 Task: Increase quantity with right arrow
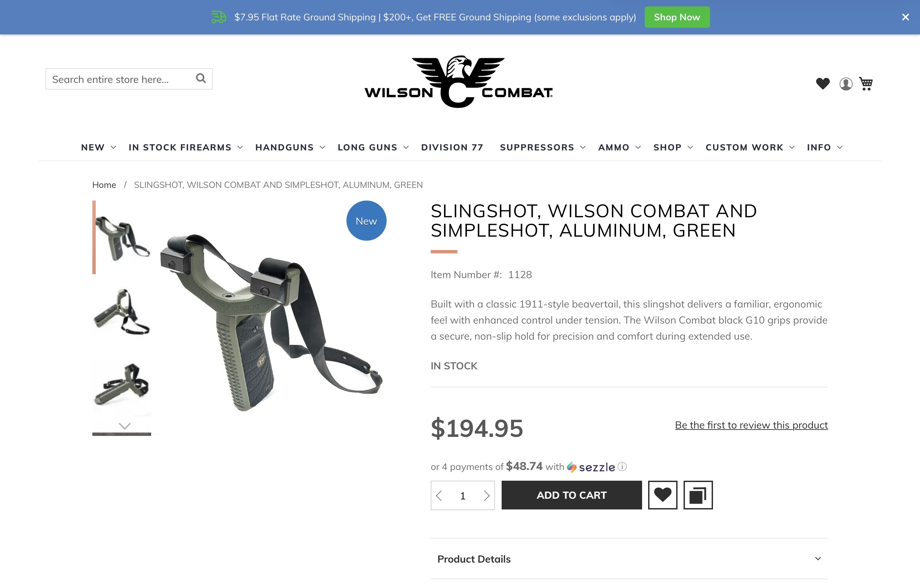tap(486, 496)
